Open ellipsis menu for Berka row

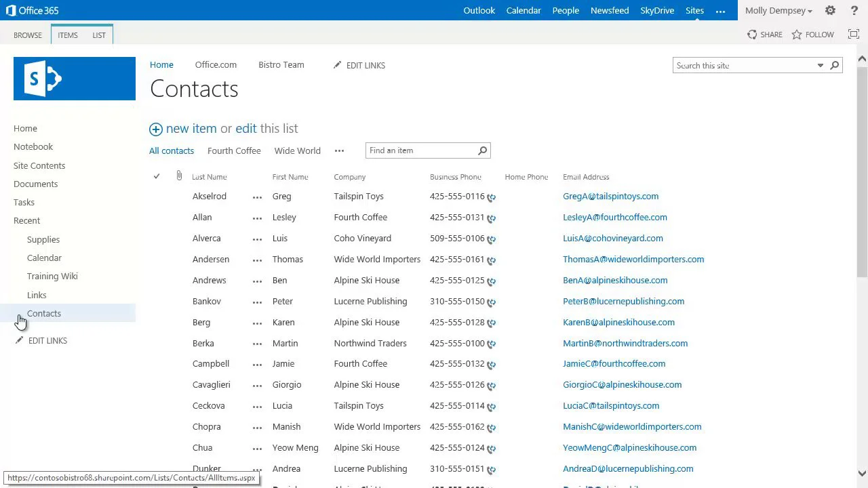[x=257, y=344]
